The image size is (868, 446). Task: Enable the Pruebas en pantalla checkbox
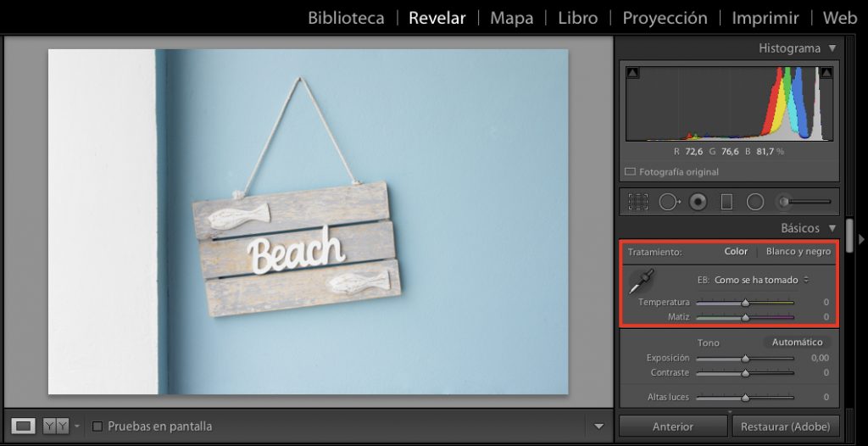(x=97, y=426)
